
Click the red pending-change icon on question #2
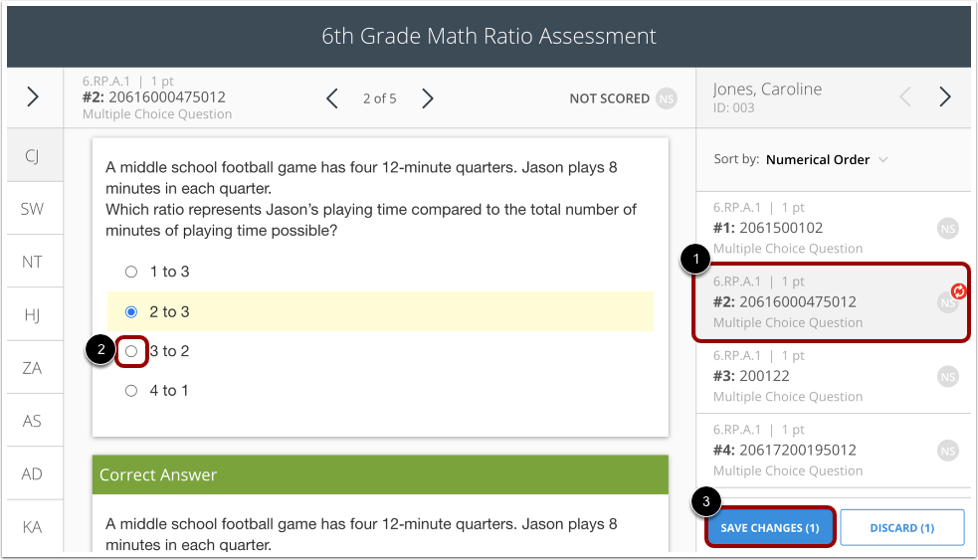959,290
